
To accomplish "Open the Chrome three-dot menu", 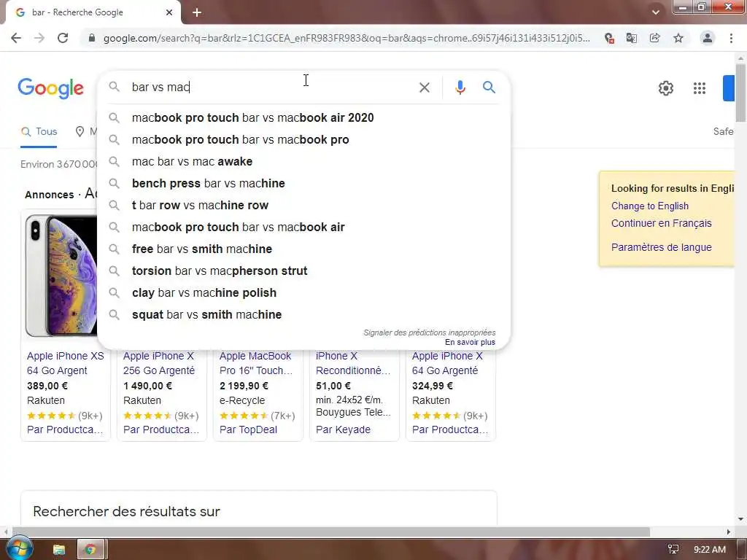I will point(731,38).
